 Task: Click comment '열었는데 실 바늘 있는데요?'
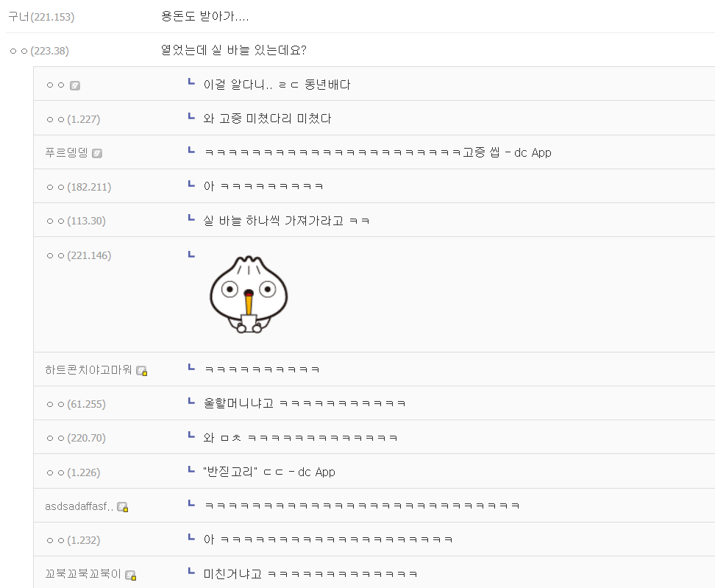coord(233,50)
